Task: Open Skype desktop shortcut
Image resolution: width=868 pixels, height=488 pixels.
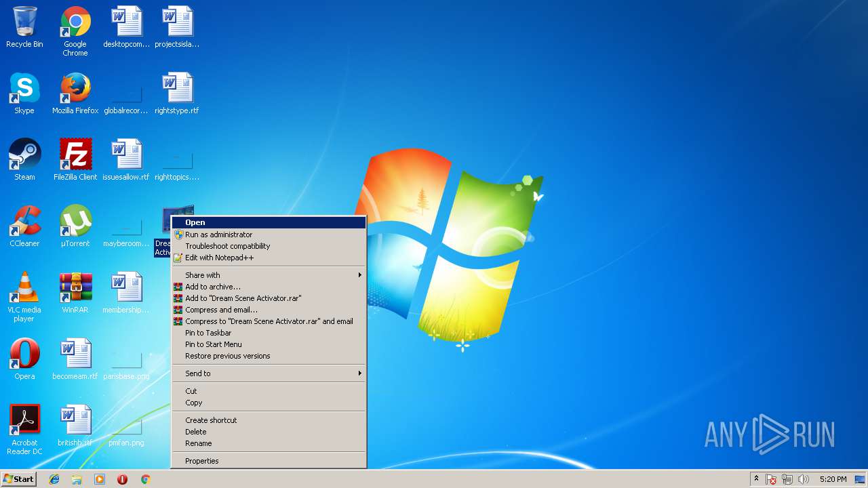Action: 24,94
